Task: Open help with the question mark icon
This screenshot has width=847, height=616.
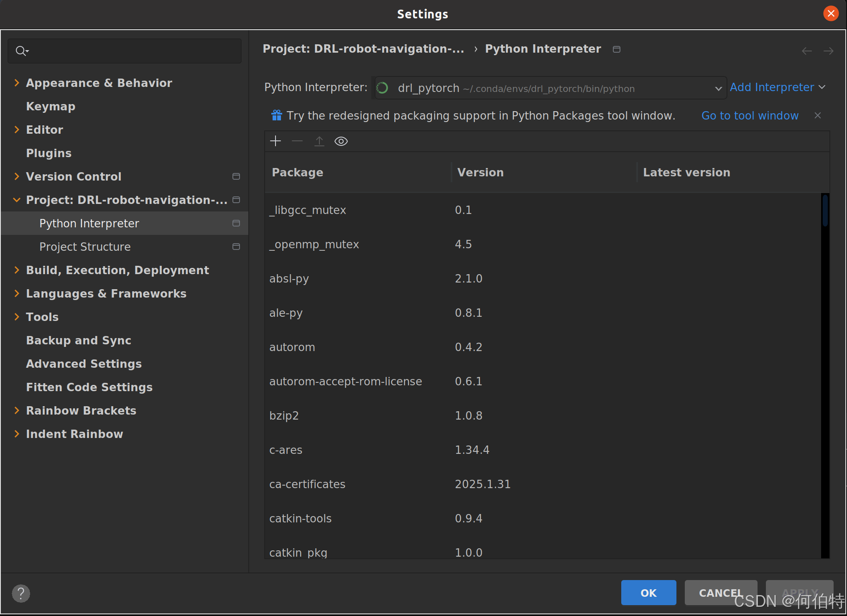Action: pos(21,593)
